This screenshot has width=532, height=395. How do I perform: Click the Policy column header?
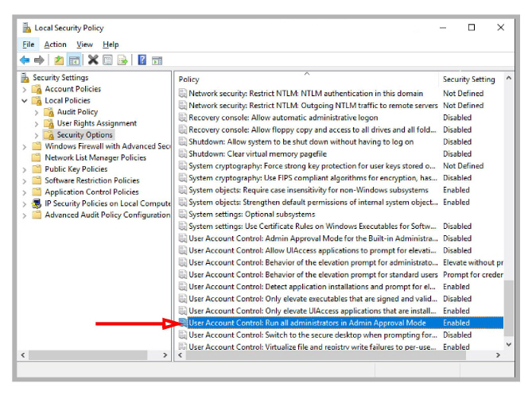pos(189,79)
